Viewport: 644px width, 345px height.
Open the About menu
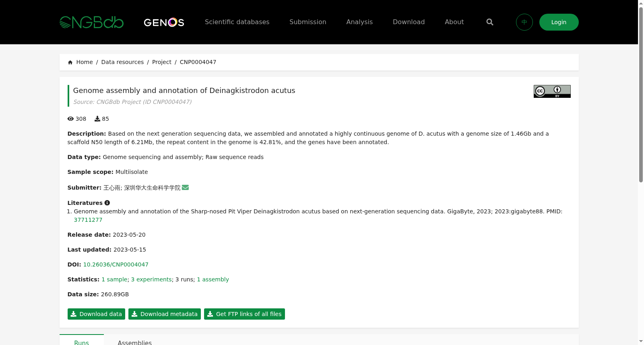pyautogui.click(x=454, y=22)
